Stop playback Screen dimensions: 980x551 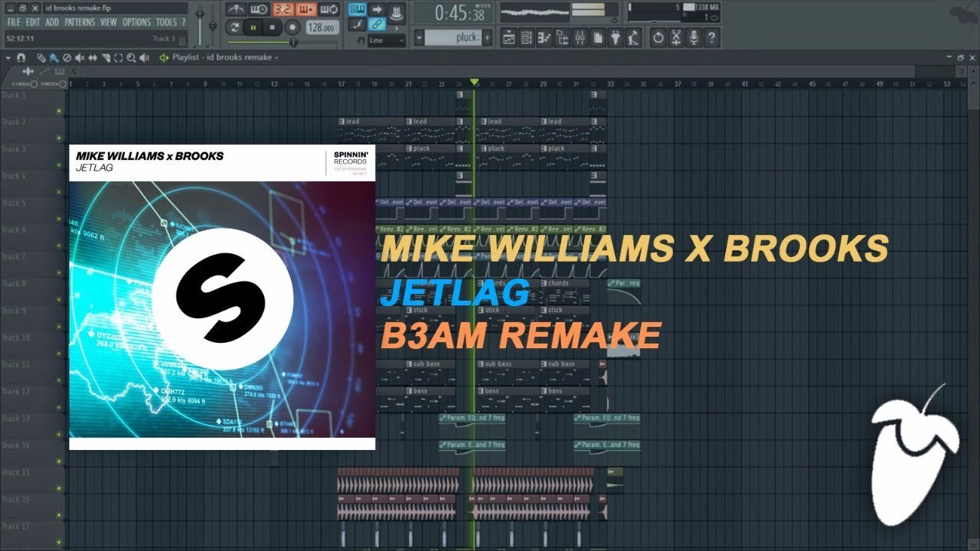pos(273,28)
